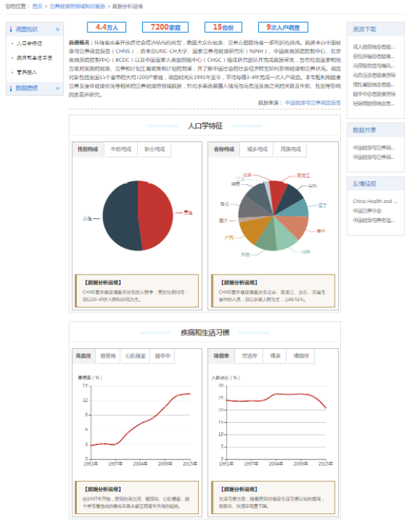420x528 pixels.
Task: Show the 饮酒率 chart tab
Action: [249, 356]
